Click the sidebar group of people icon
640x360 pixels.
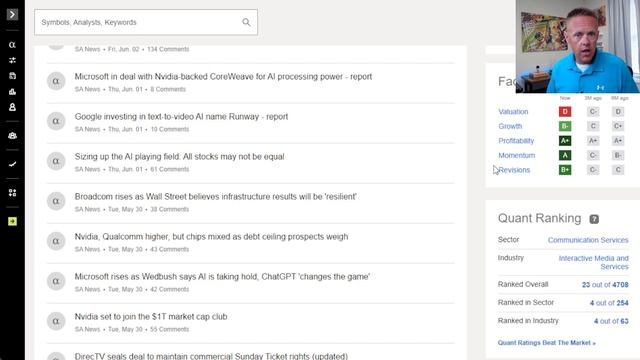(x=12, y=136)
